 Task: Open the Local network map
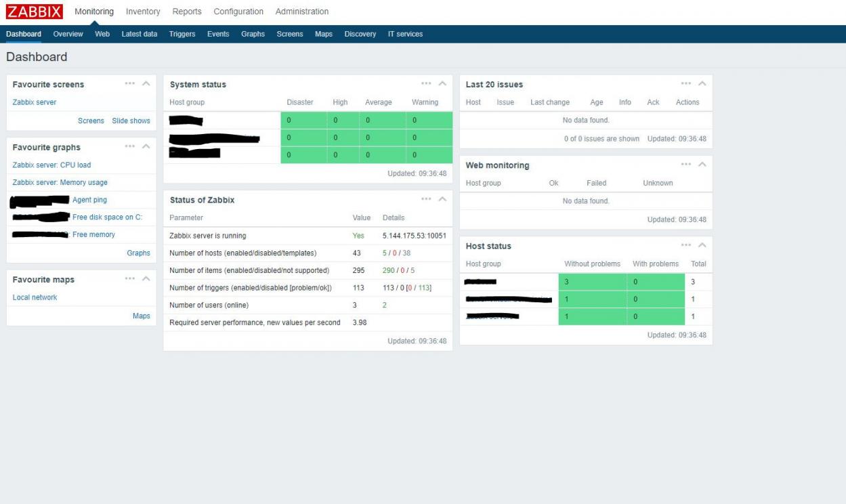pyautogui.click(x=35, y=297)
